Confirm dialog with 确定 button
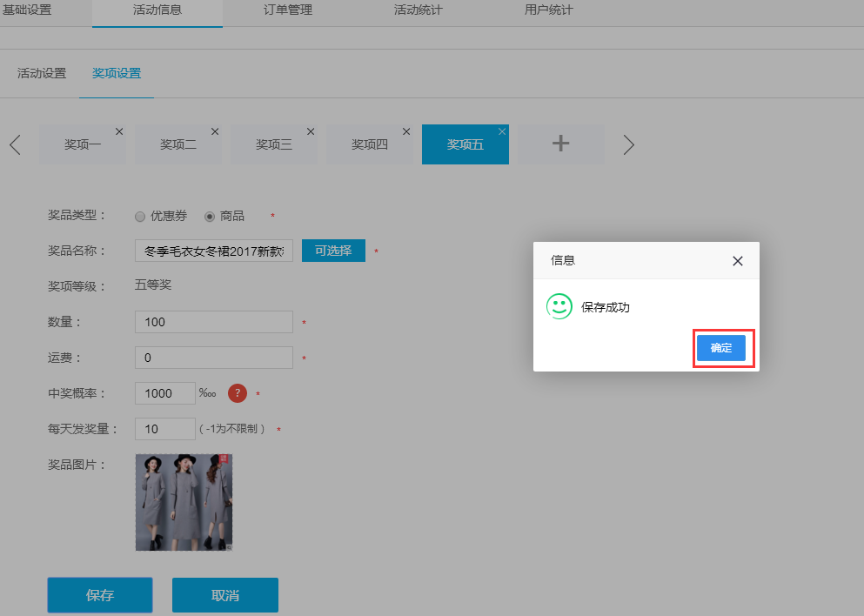864x616 pixels. pyautogui.click(x=721, y=348)
